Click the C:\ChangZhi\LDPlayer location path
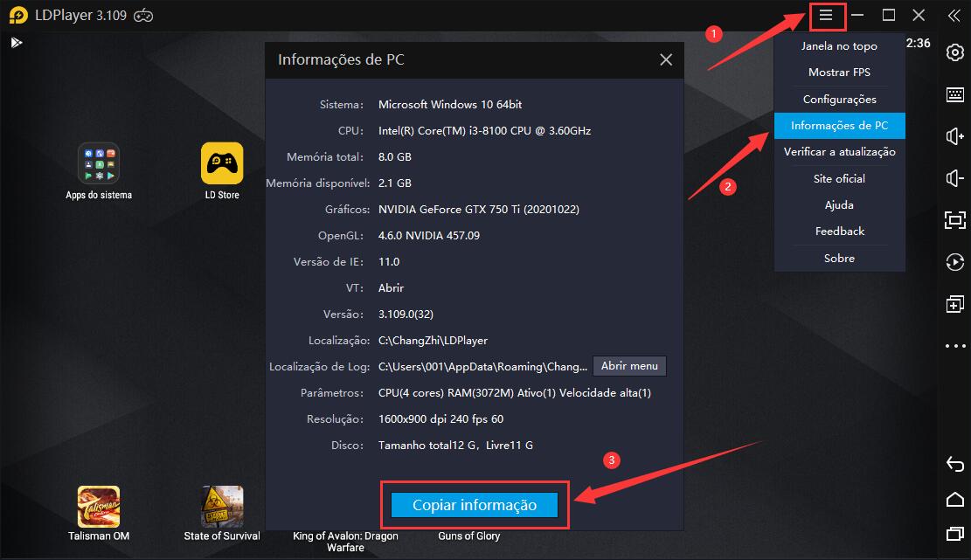This screenshot has height=560, width=971. [x=433, y=341]
